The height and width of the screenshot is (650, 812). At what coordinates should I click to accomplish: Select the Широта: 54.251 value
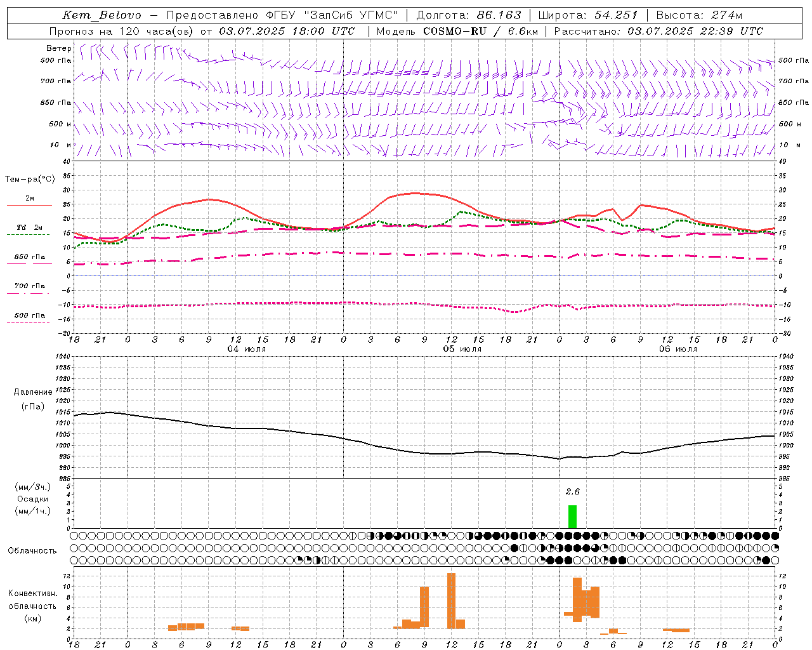click(x=588, y=15)
